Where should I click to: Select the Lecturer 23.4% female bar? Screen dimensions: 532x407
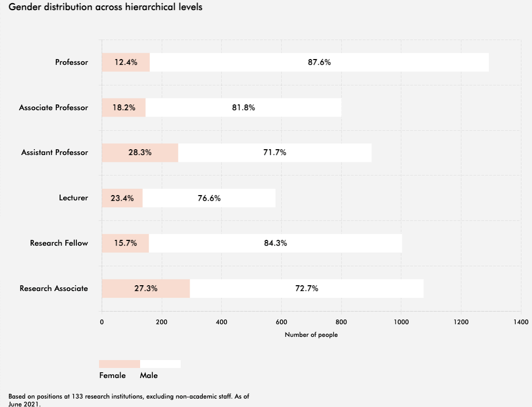coord(122,198)
